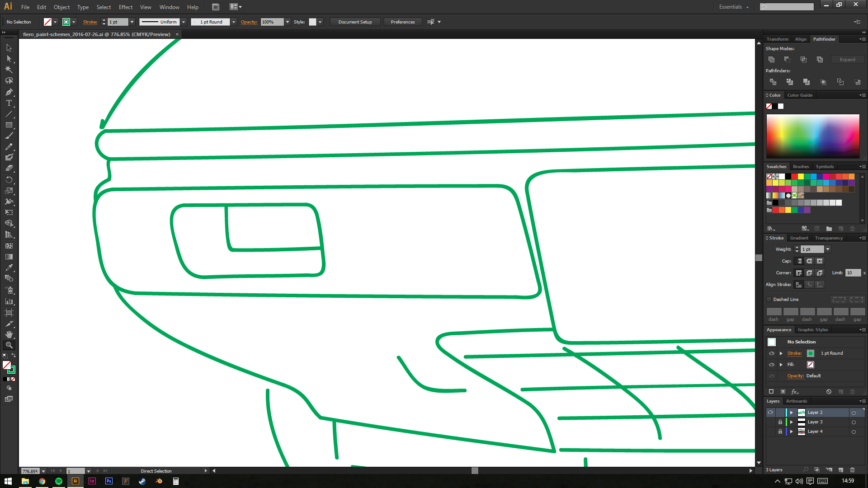Expand Layer 3 contents
Screen dimensions: 868x488
click(791, 422)
